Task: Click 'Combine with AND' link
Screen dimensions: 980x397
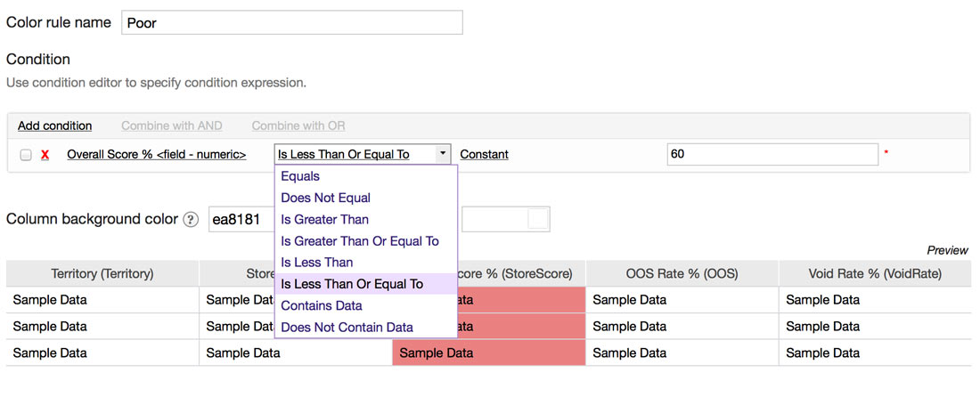Action: coord(172,126)
